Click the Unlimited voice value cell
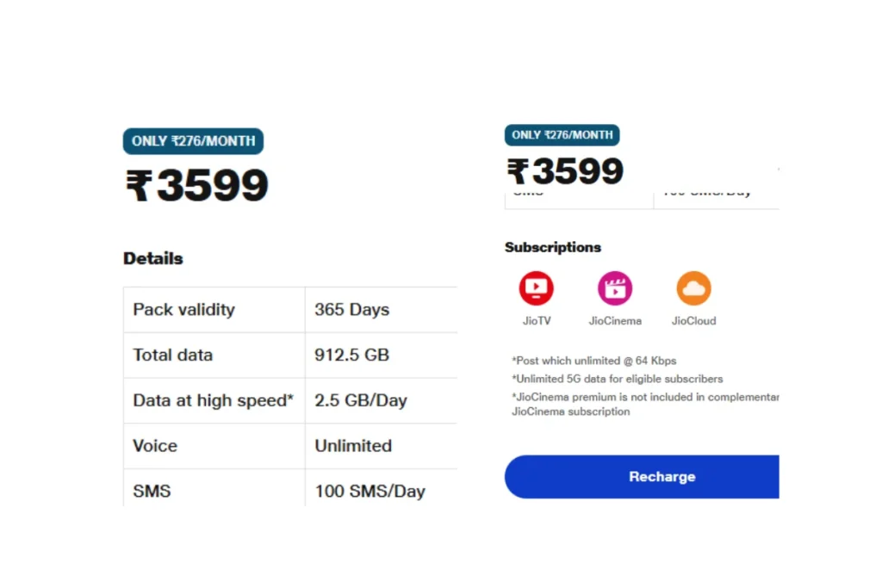The width and height of the screenshot is (882, 588). click(381, 446)
